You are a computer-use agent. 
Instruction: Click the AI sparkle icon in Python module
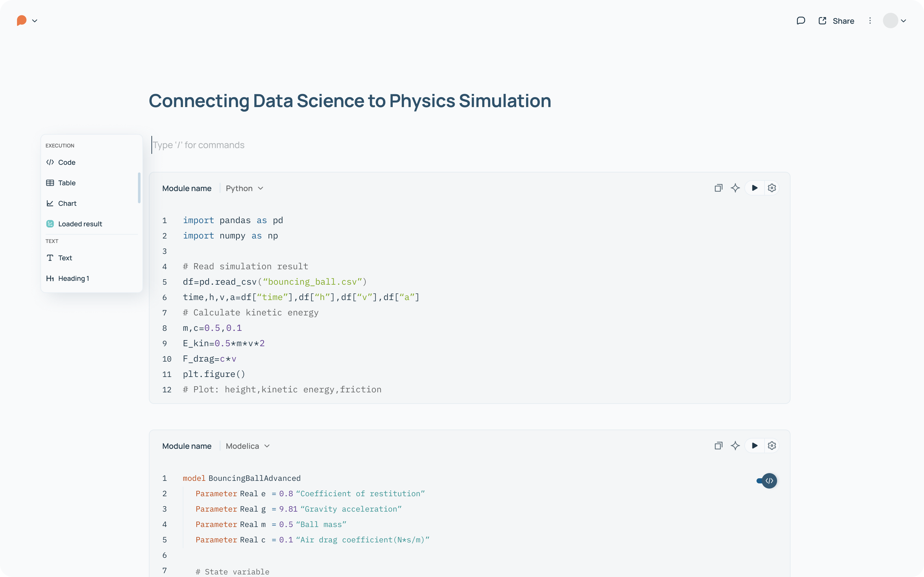[x=735, y=188]
